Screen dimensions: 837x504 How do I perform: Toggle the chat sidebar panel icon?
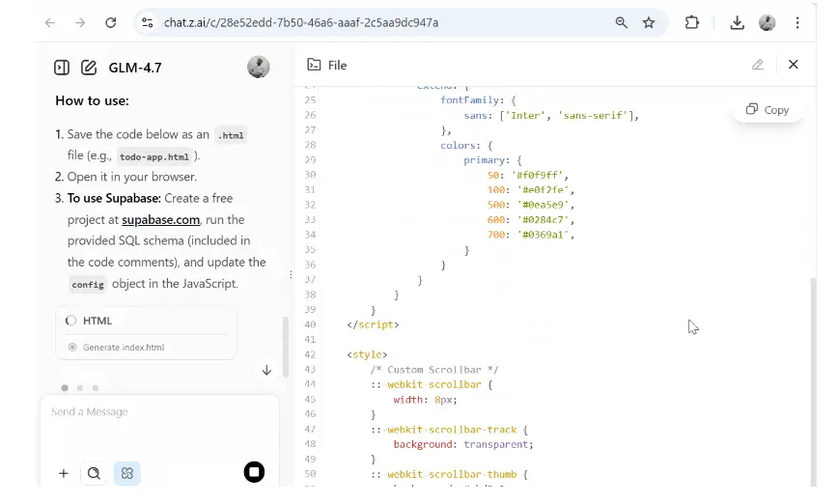pyautogui.click(x=62, y=68)
